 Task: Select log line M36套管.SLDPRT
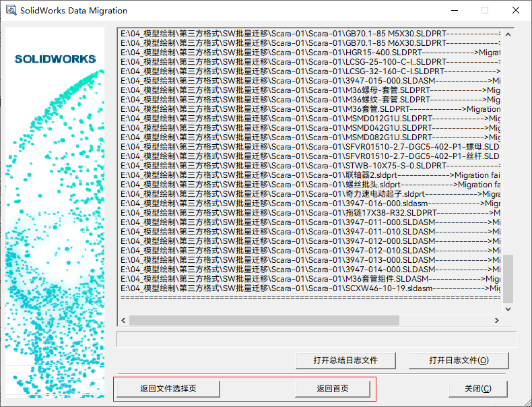click(310, 109)
